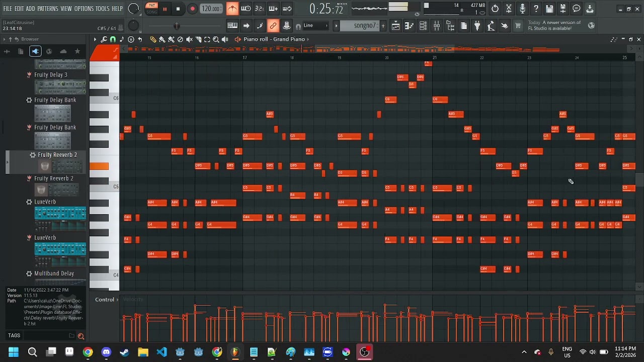This screenshot has width=644, height=362.
Task: Stop playback in transport
Action: (x=178, y=9)
